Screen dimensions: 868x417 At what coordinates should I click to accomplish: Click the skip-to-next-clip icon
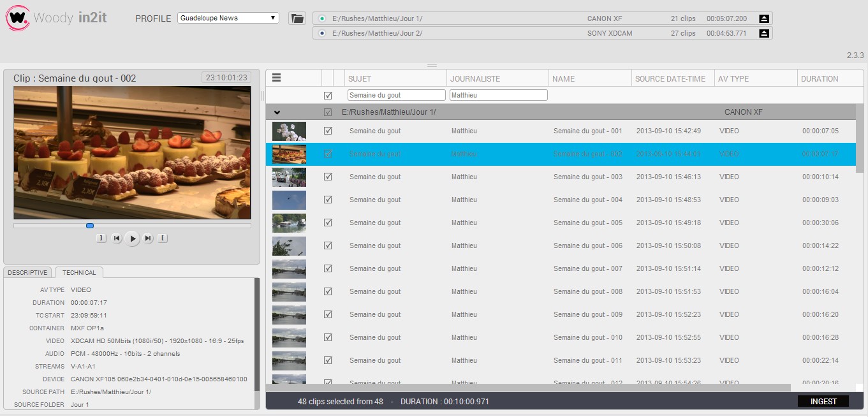tap(148, 238)
